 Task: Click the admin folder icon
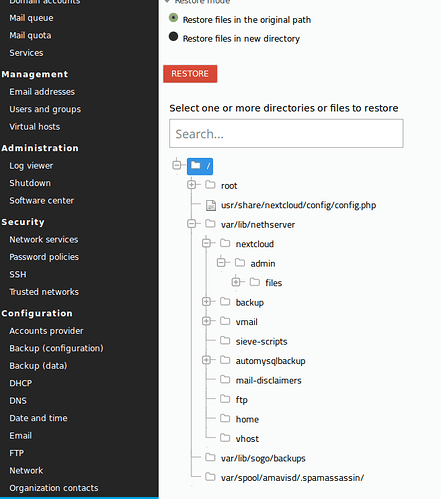240,263
